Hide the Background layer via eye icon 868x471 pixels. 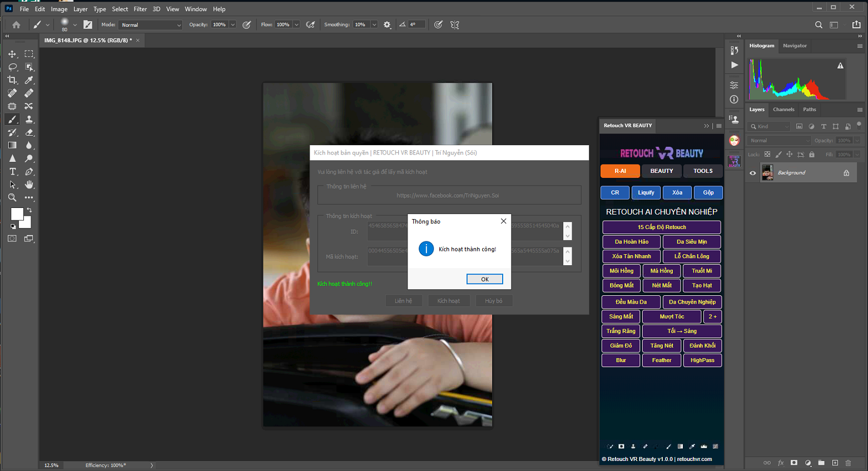coord(753,173)
